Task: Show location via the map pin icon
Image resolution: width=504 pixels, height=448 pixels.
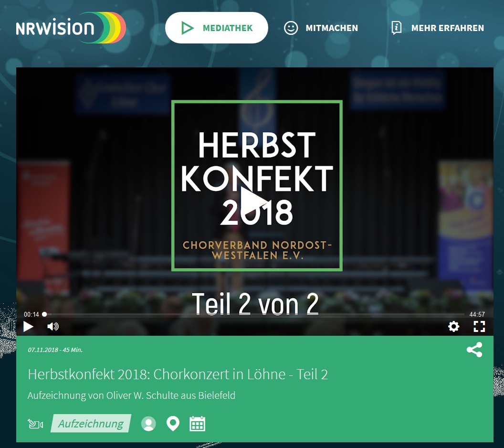Action: click(173, 424)
